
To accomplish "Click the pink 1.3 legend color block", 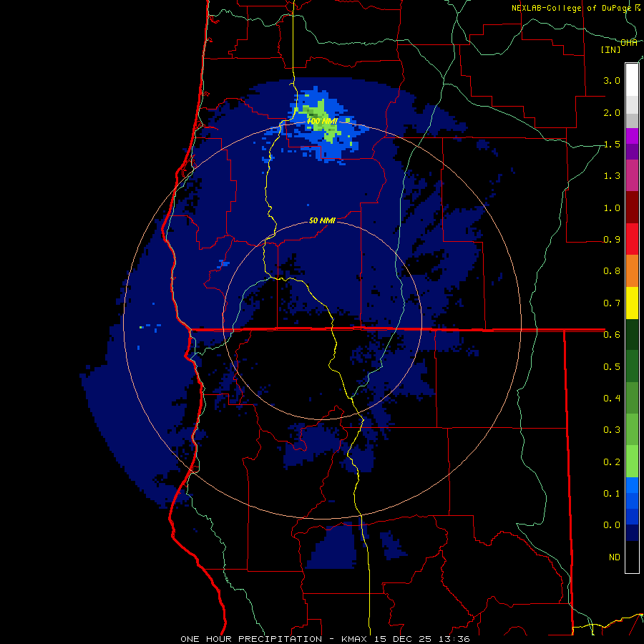I will (632, 175).
